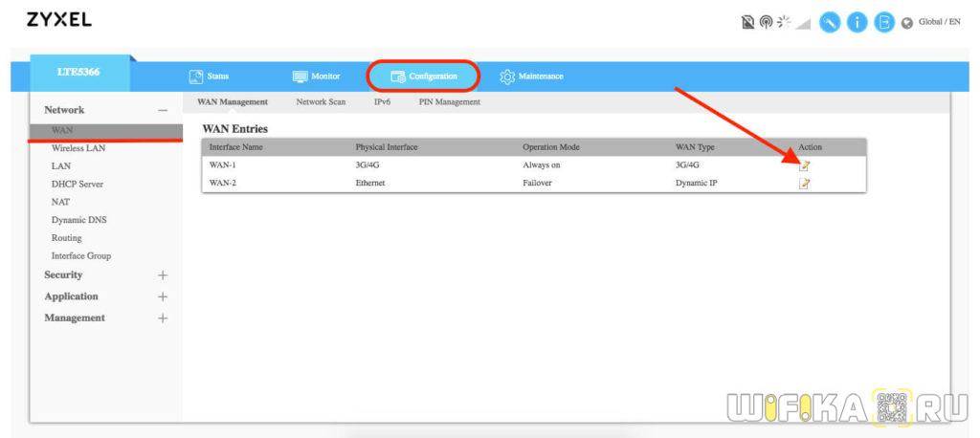Open DHCP Server settings

[x=77, y=185]
